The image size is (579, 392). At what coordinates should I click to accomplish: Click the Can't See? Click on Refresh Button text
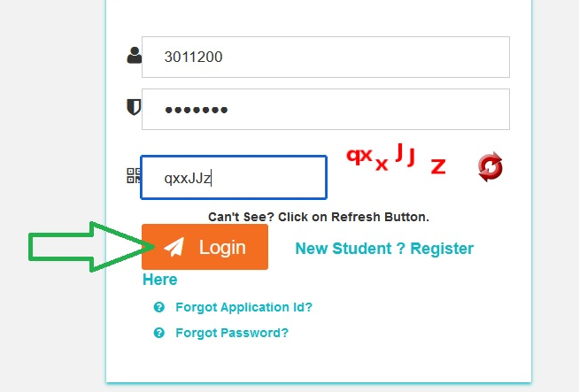[x=319, y=217]
